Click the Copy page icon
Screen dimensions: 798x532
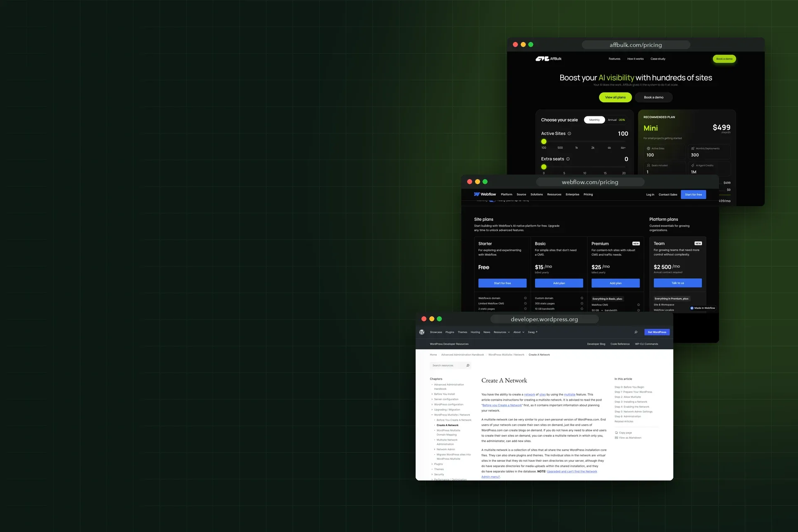pyautogui.click(x=616, y=433)
